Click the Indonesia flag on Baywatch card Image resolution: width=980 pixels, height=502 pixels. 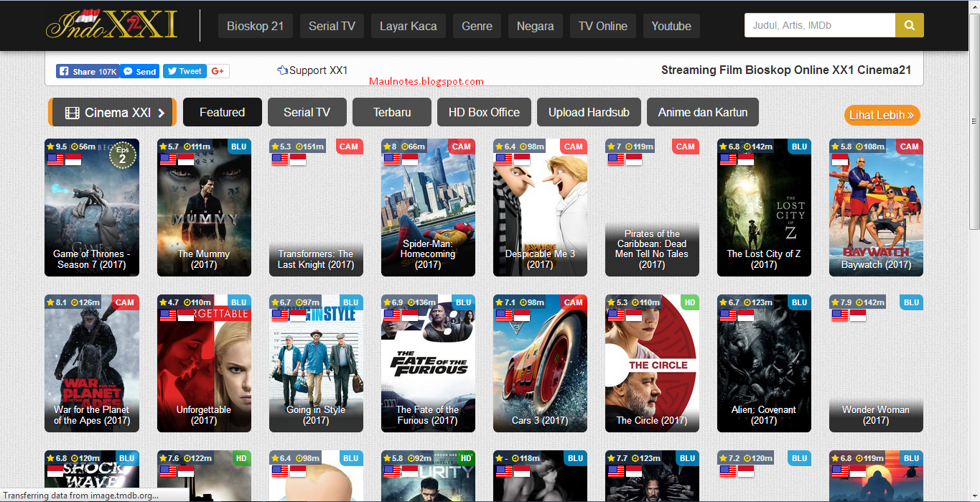coord(840,159)
